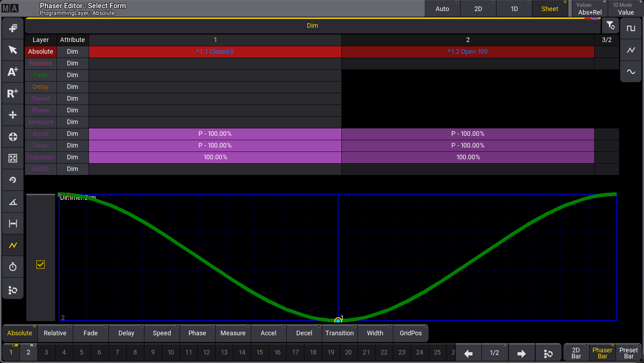Screen dimensions: 644x363
Task: Open the Preset Bar
Action: pyautogui.click(x=628, y=353)
